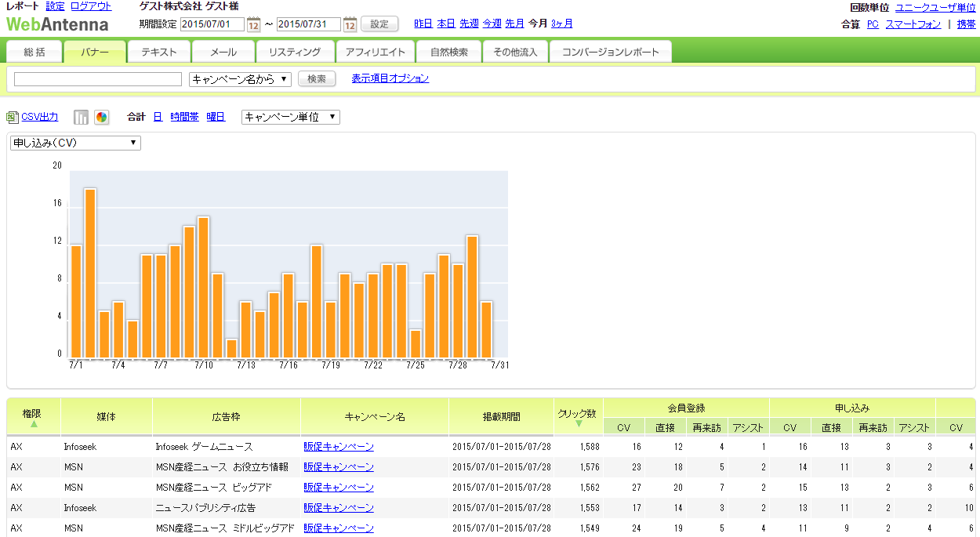Open the 申し込み(CV) metric dropdown
This screenshot has height=537, width=980.
point(75,143)
